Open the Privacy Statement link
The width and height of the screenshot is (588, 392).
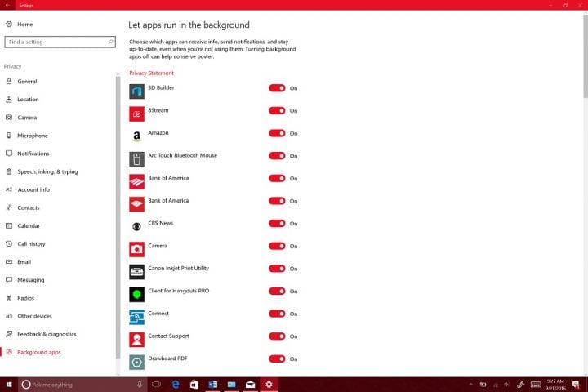coord(152,73)
